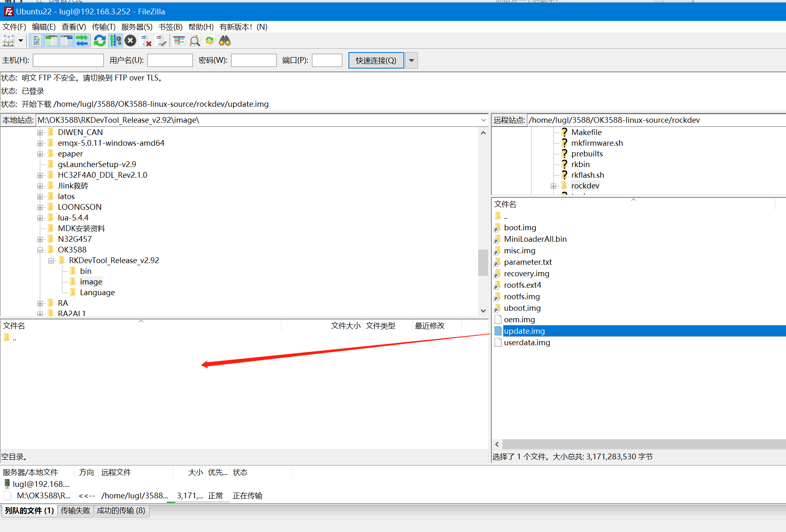Select update.img in remote list
Screen dimensions: 786x532
tap(525, 331)
